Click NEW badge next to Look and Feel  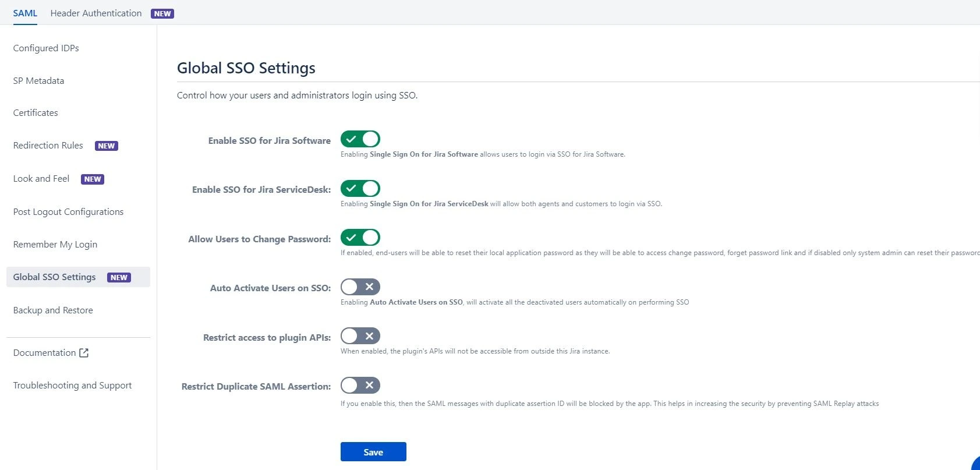[x=93, y=179]
